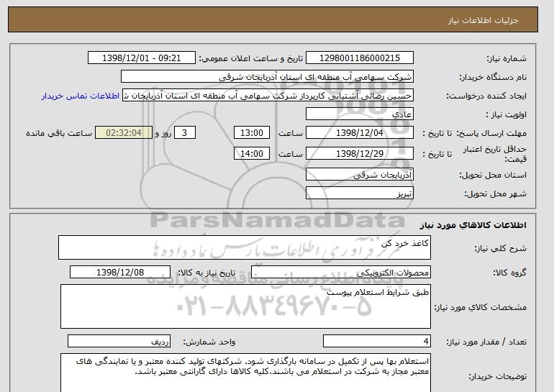Click the label تاریخ و ساعت اعلان عمومی
Screen dimensions: 554x392
[251, 59]
